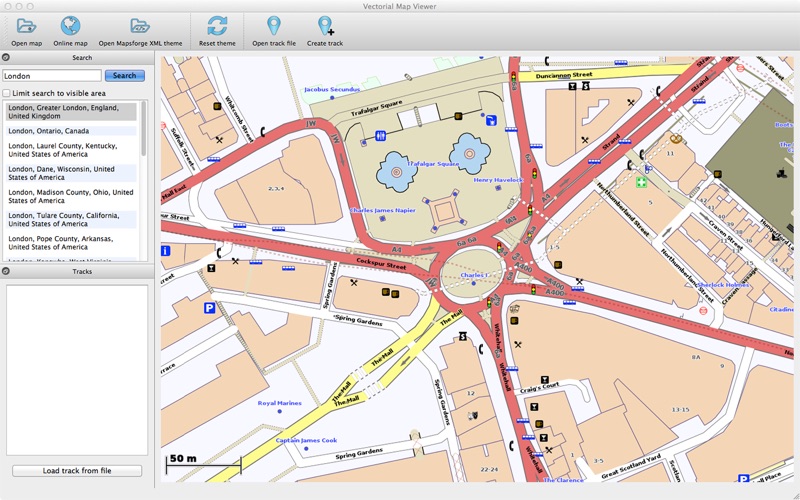Image resolution: width=800 pixels, height=500 pixels.
Task: Click the Captain James Cook marker
Action: click(306, 448)
